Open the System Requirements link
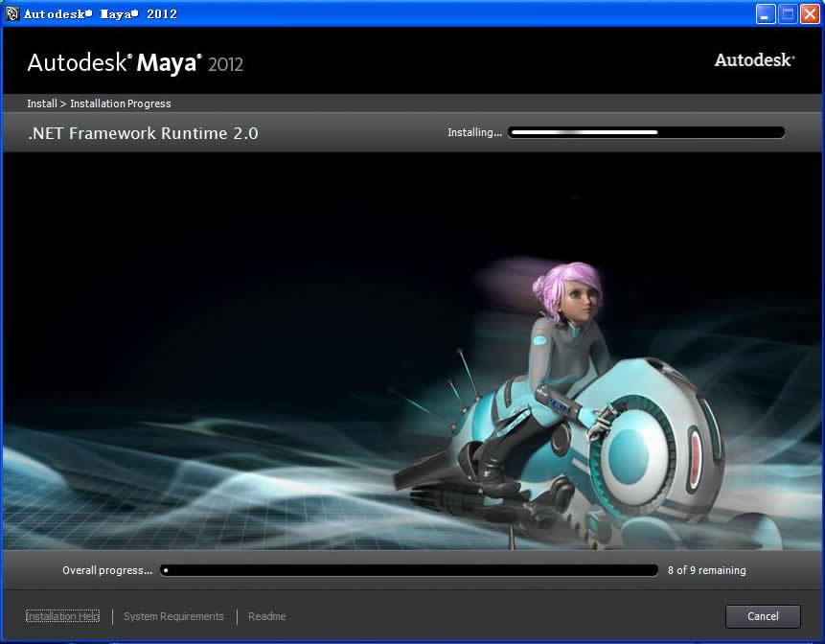The height and width of the screenshot is (644, 825). pyautogui.click(x=173, y=616)
